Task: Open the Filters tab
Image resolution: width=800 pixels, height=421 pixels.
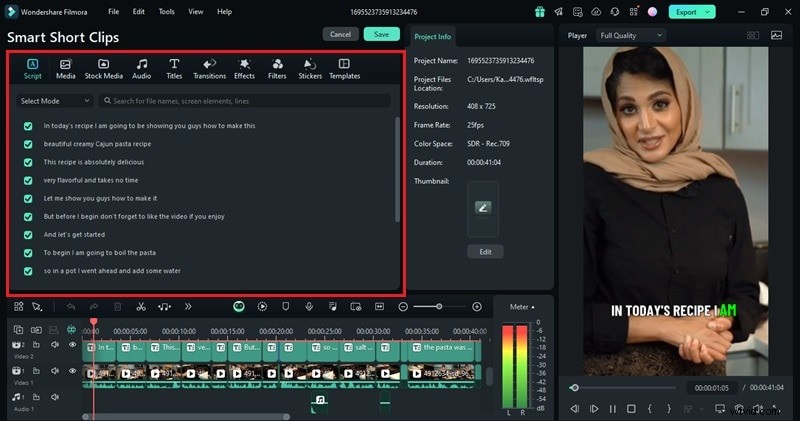Action: (277, 69)
